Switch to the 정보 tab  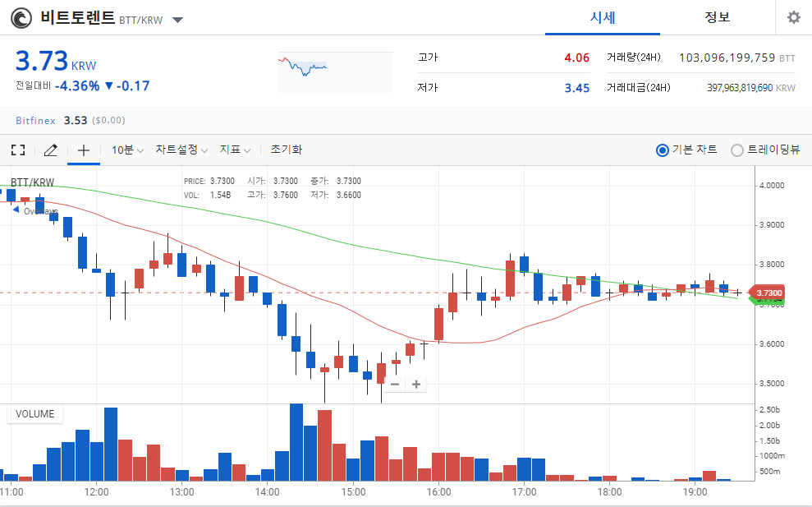click(718, 17)
